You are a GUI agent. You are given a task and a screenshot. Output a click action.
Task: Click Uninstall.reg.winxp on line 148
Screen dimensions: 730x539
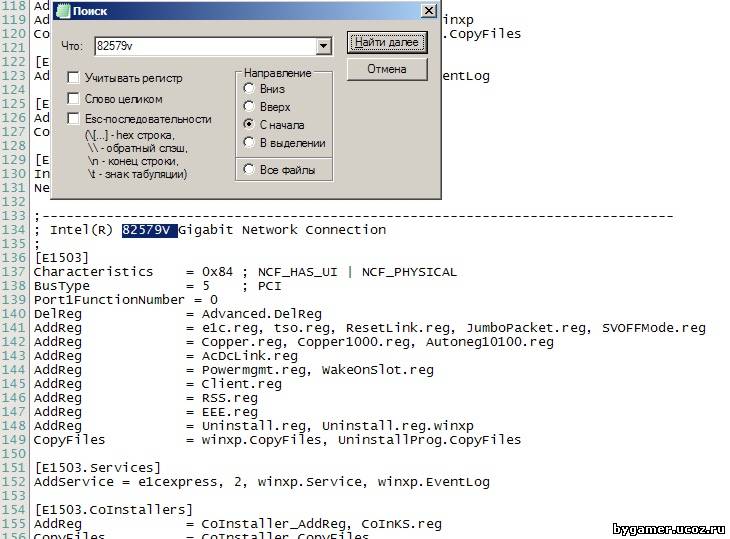(398, 425)
